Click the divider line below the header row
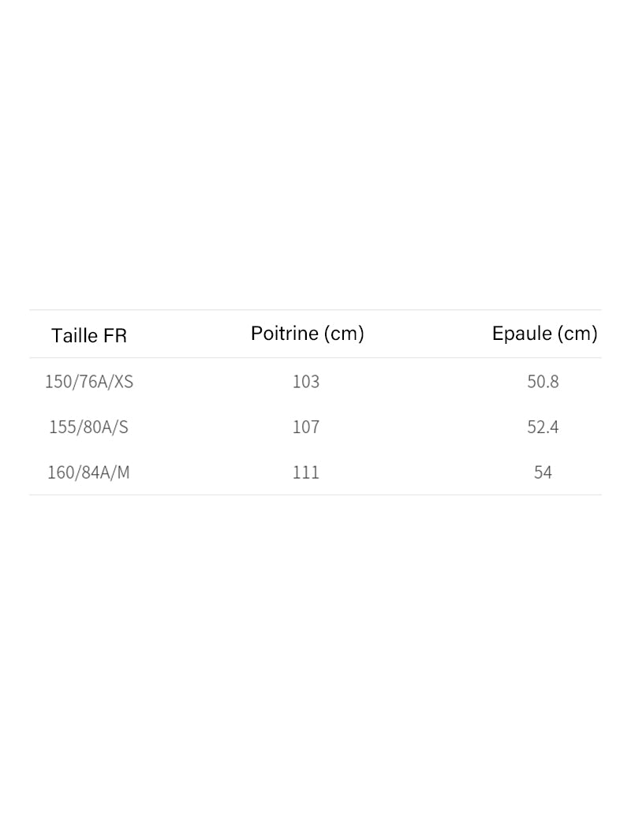Image resolution: width=631 pixels, height=840 pixels. [x=315, y=358]
